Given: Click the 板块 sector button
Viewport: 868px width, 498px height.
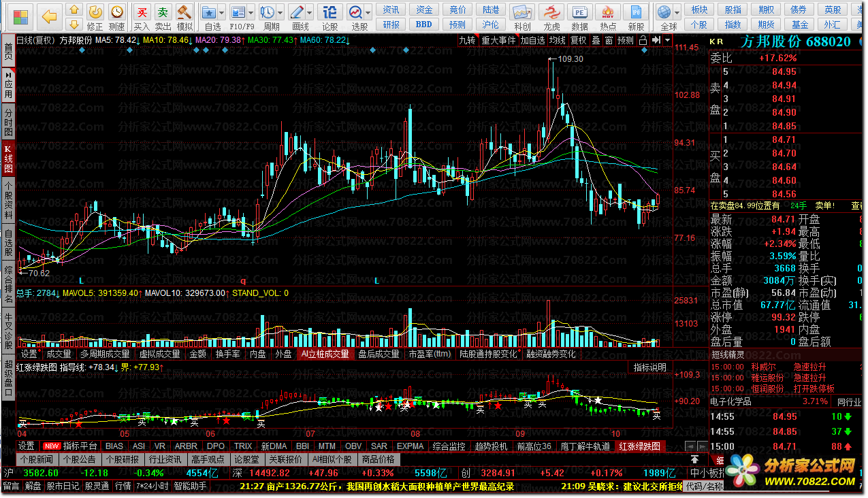Looking at the screenshot, I should click(x=699, y=10).
